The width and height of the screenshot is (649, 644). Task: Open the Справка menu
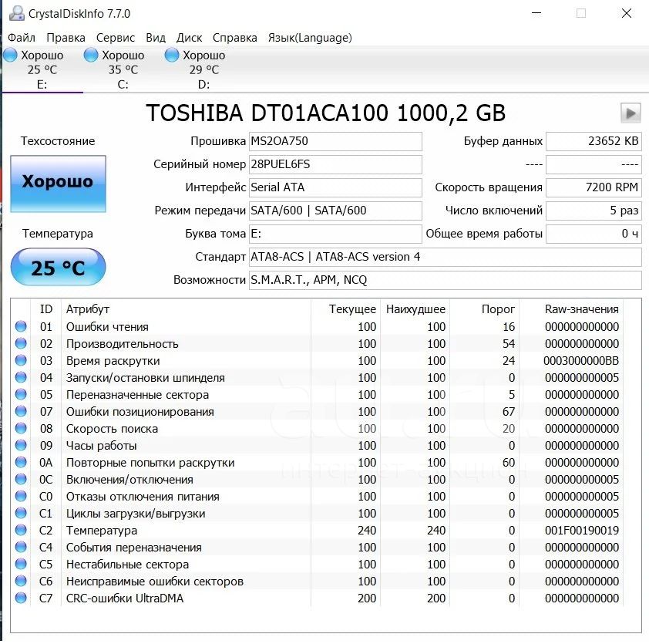[x=234, y=38]
